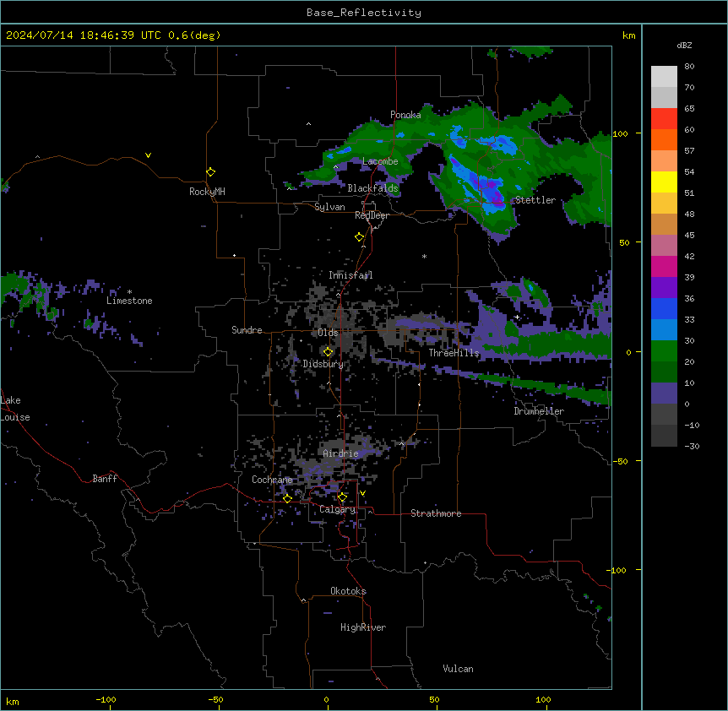Click the Ponoka label
Screen dimensions: 728x711
tap(405, 115)
